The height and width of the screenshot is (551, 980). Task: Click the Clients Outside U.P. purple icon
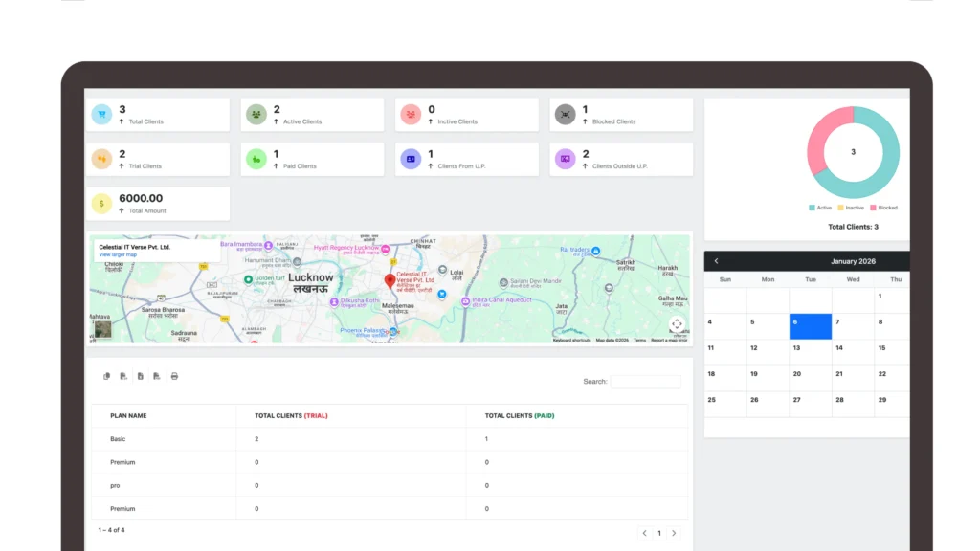point(565,159)
